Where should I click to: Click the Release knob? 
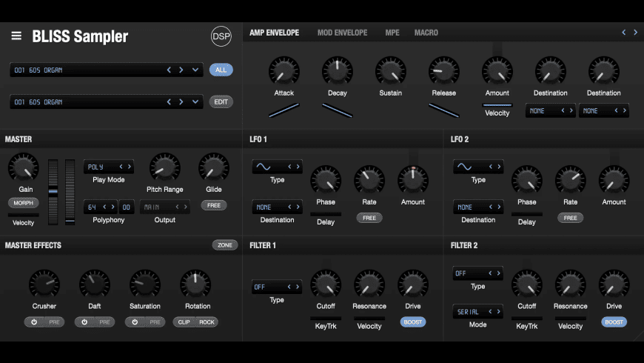coord(443,72)
